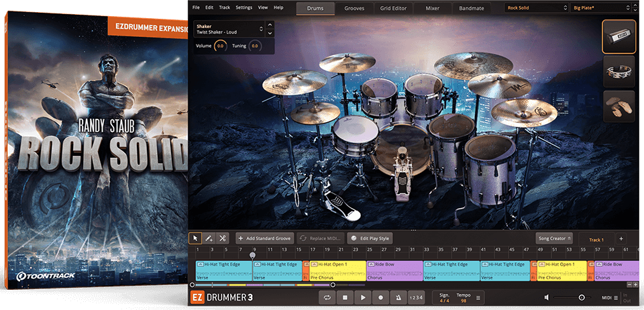Select the tambourine percussion thumbnail
This screenshot has height=310, width=644.
(619, 72)
